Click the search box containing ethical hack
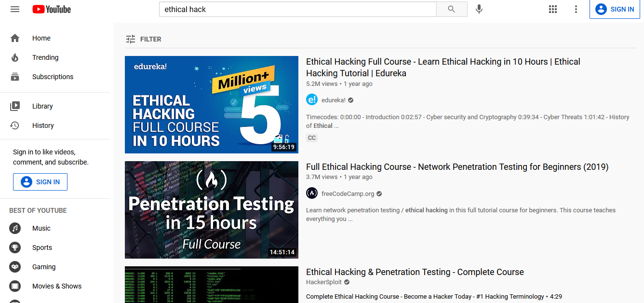644x303 pixels. 298,9
